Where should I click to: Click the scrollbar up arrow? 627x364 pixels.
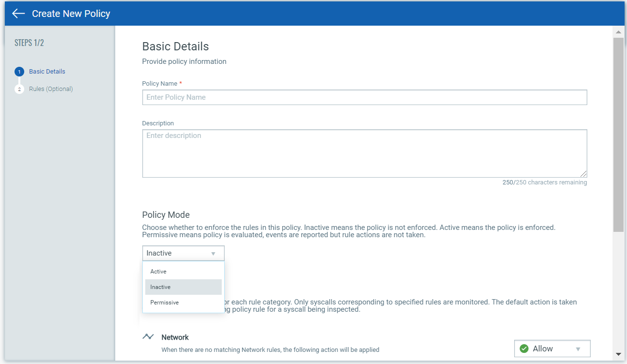[x=618, y=32]
